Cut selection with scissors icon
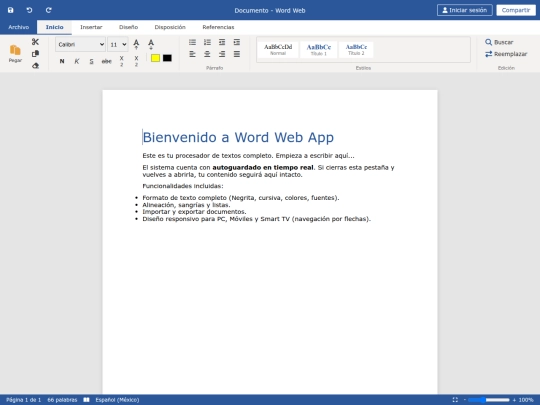 [35, 42]
